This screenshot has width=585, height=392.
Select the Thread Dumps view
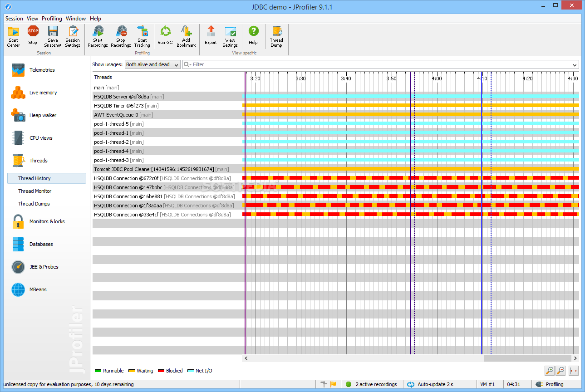[x=34, y=204]
